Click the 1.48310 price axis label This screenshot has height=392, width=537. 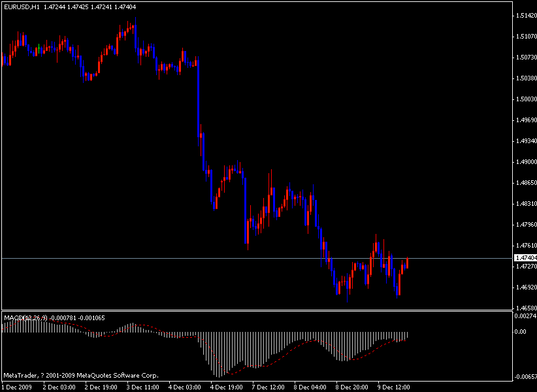[x=526, y=204]
